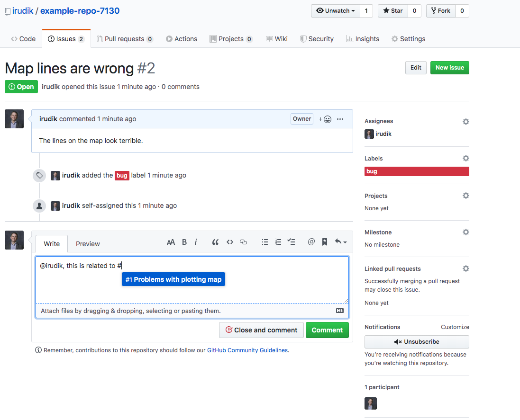Switch to the Preview tab
The image size is (520, 420).
pyautogui.click(x=88, y=244)
